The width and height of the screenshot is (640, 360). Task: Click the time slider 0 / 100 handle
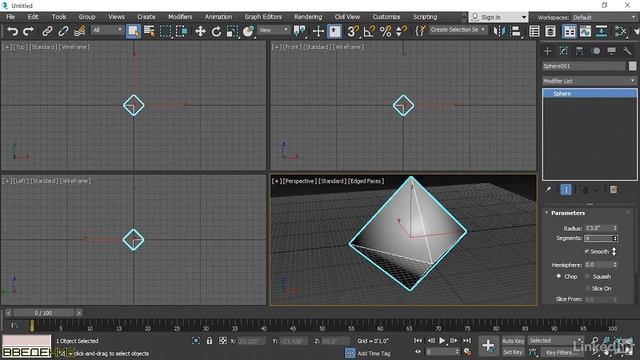tap(43, 313)
